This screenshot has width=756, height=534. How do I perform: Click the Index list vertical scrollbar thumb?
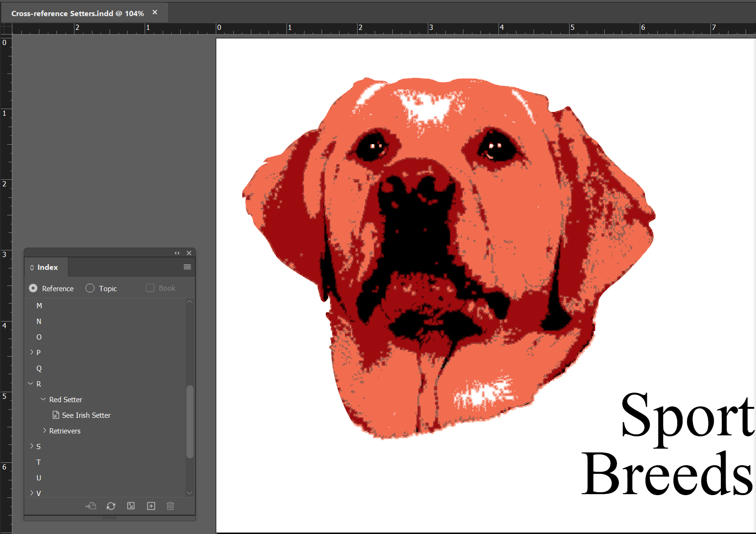tap(190, 421)
